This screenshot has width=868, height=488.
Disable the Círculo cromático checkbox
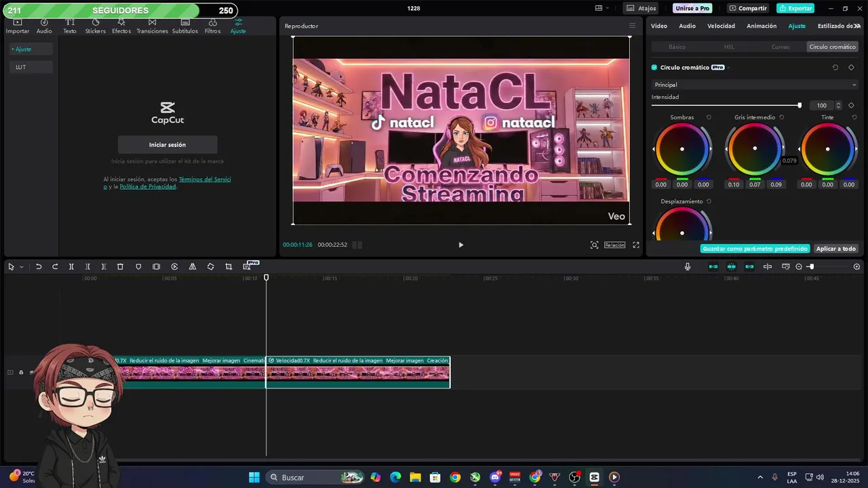point(654,68)
